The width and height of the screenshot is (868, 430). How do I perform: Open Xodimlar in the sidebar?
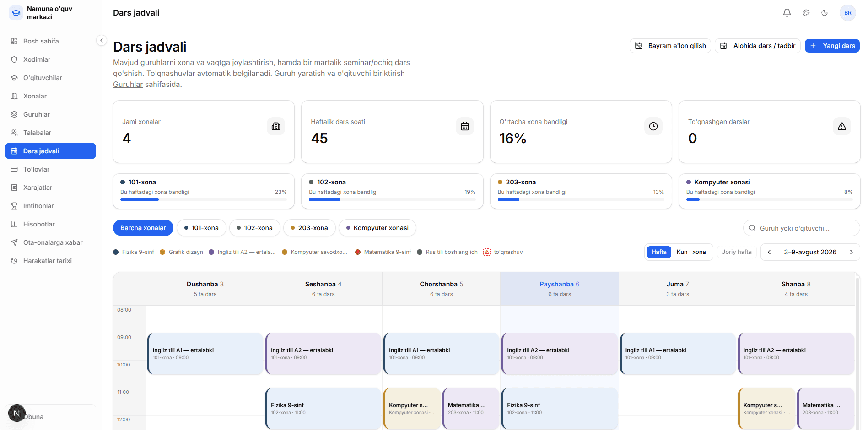(50, 59)
